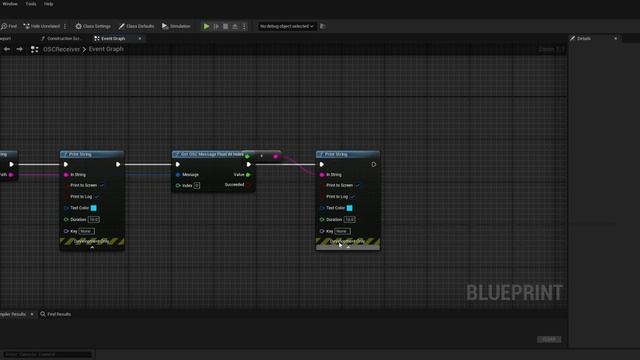The width and height of the screenshot is (640, 360).
Task: Open first Print String Text Color swatch
Action: pyautogui.click(x=93, y=208)
